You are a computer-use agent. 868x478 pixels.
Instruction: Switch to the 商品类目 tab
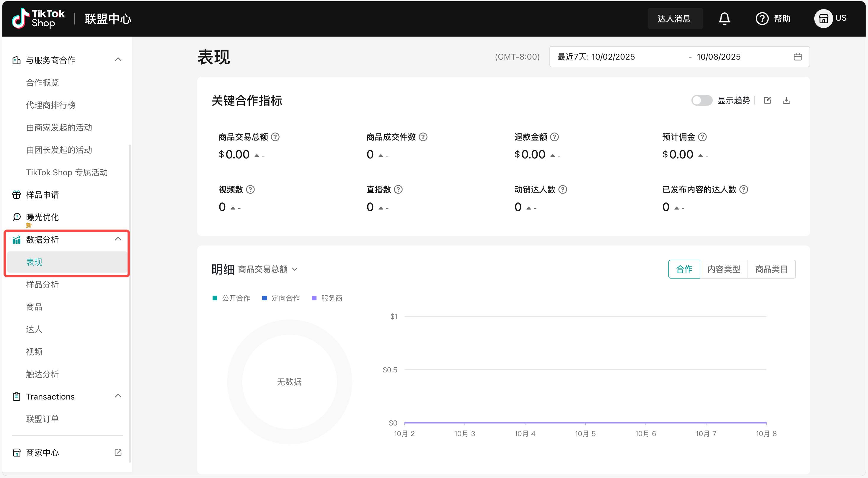pos(771,269)
